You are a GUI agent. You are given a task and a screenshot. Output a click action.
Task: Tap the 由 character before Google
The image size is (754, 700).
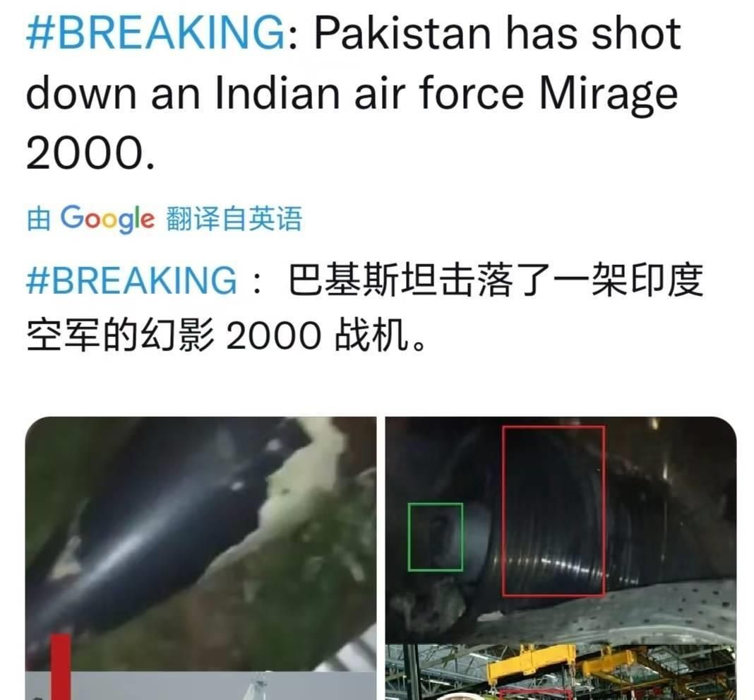click(x=38, y=219)
